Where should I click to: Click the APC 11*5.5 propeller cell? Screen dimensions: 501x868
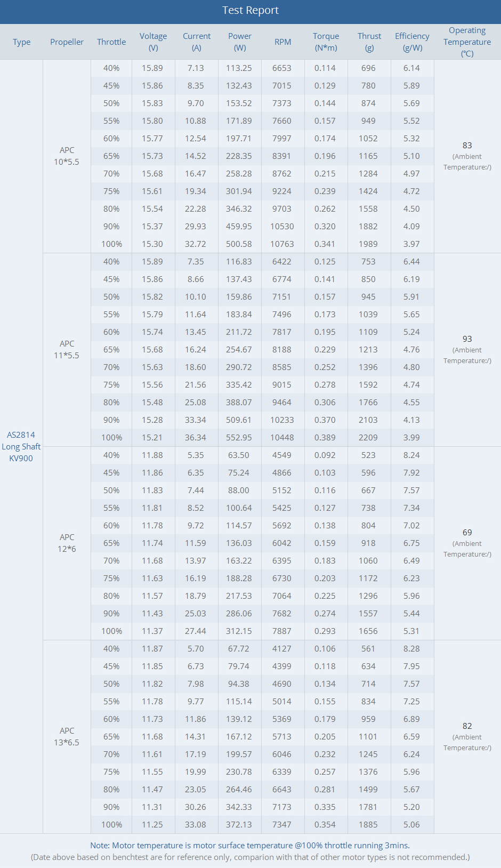[67, 350]
